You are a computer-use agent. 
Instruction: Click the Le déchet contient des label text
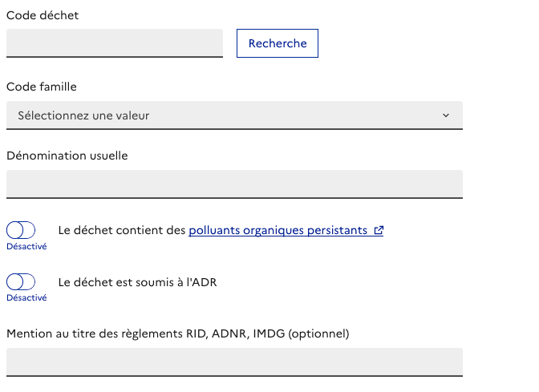pyautogui.click(x=122, y=231)
